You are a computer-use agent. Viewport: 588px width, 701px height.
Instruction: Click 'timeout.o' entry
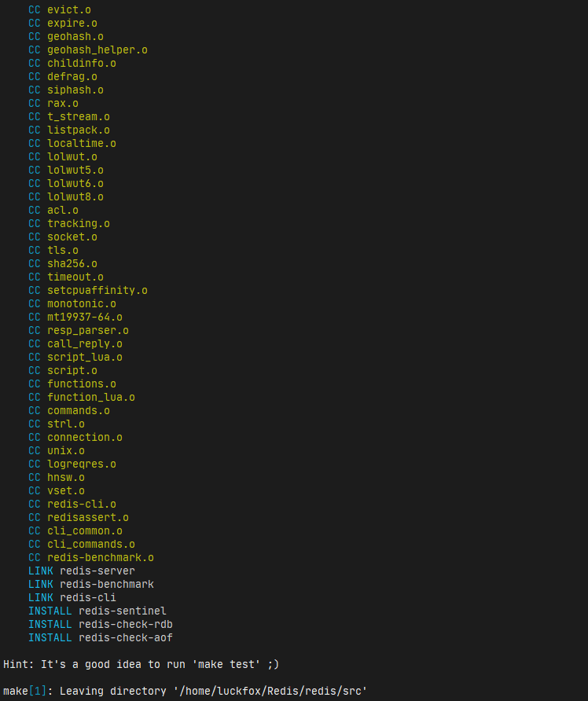point(75,277)
